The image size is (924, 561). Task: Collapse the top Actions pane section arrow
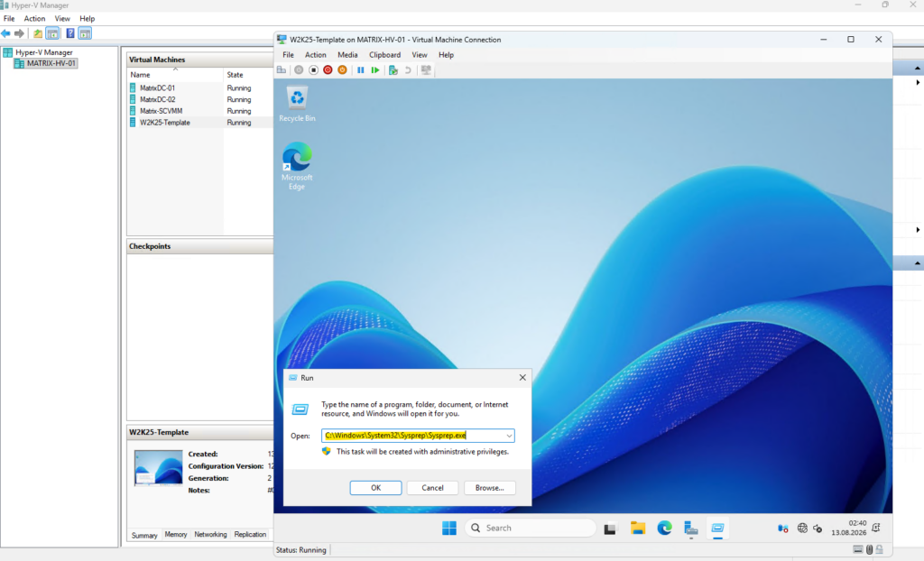coord(917,69)
